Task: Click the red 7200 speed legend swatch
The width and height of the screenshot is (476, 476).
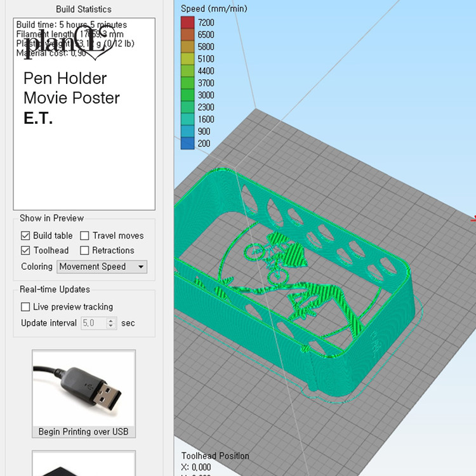Action: [187, 22]
